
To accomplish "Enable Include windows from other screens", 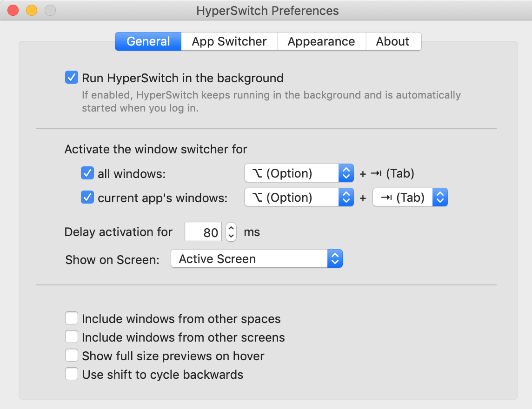I will [72, 337].
